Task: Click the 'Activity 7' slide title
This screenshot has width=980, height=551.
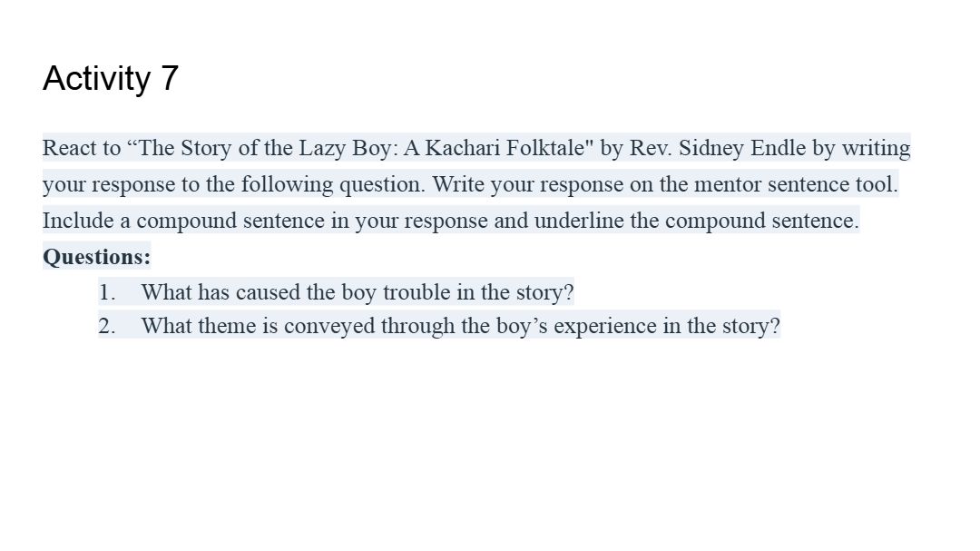Action: (111, 79)
